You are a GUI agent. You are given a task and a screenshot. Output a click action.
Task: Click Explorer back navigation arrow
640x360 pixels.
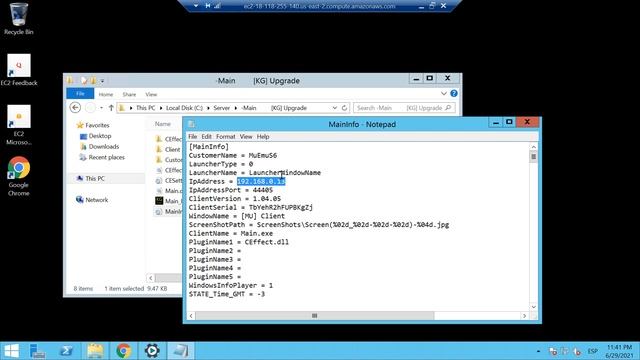[75, 108]
